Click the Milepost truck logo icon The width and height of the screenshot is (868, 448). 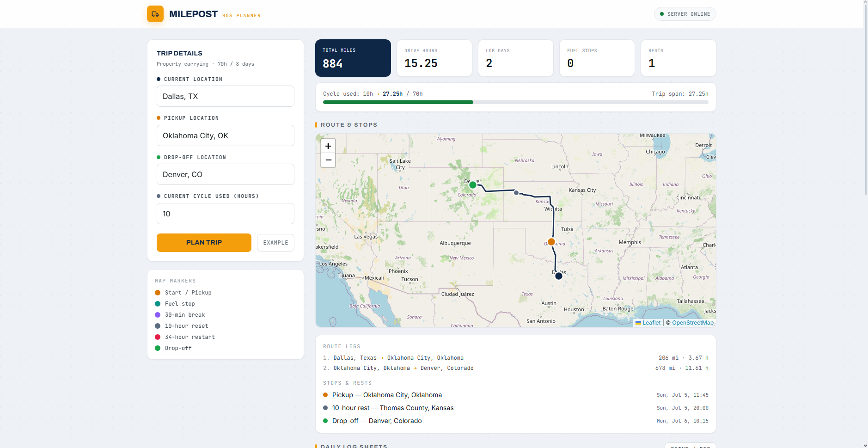155,14
